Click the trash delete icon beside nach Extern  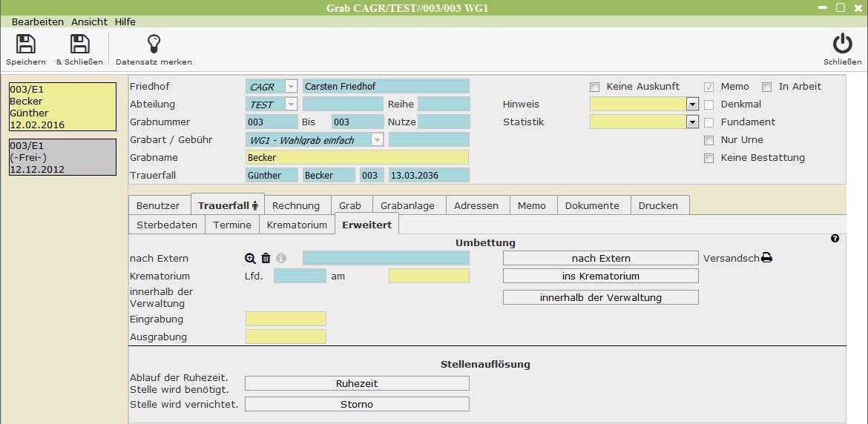(x=266, y=259)
